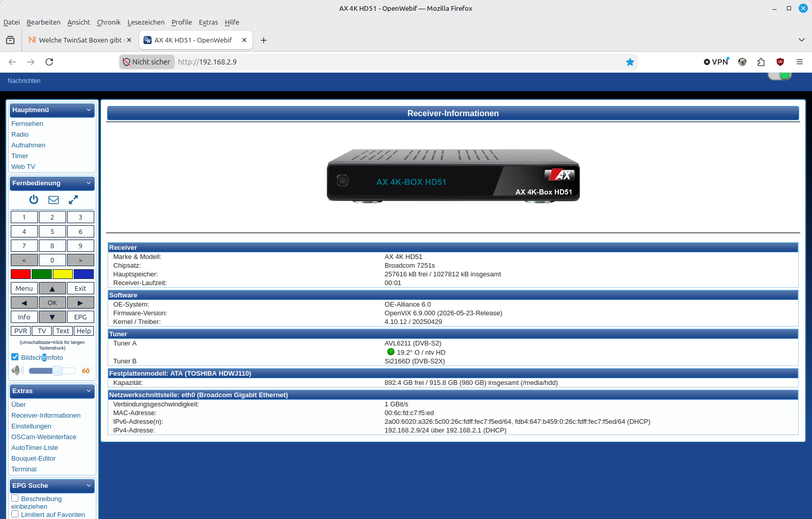Image resolution: width=812 pixels, height=519 pixels.
Task: Click the remote down arrow button
Action: point(52,317)
